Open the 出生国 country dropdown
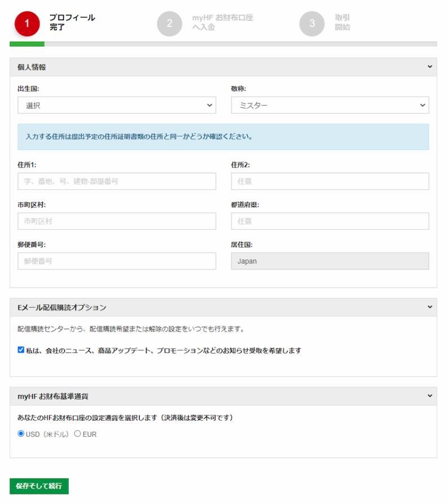Image resolution: width=448 pixels, height=504 pixels. [117, 105]
